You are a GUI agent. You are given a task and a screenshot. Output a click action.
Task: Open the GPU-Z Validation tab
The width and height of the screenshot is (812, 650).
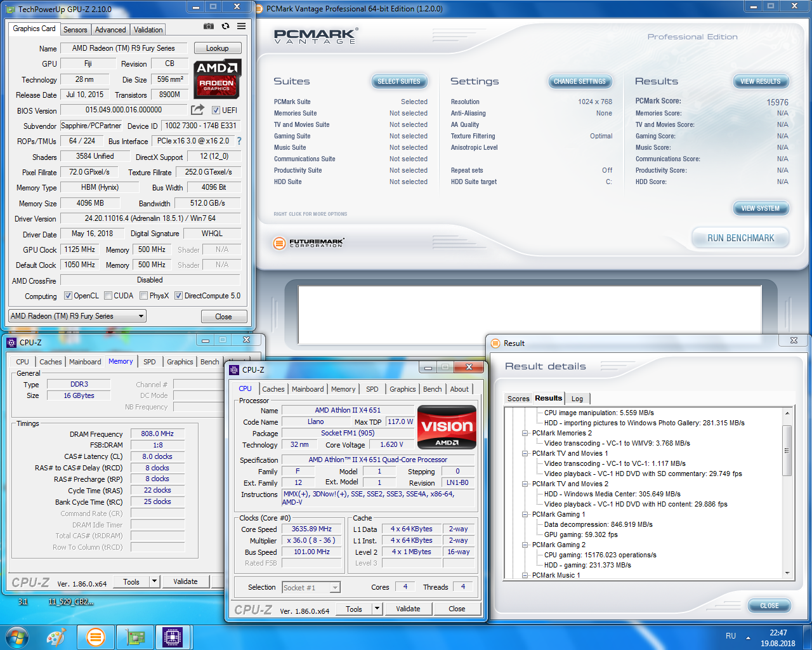pos(148,30)
